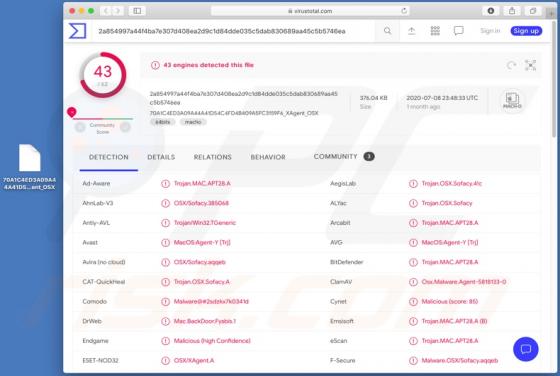The height and width of the screenshot is (376, 560).
Task: Click the ClamAV Osx.Malware.Agent result
Action: click(x=464, y=282)
